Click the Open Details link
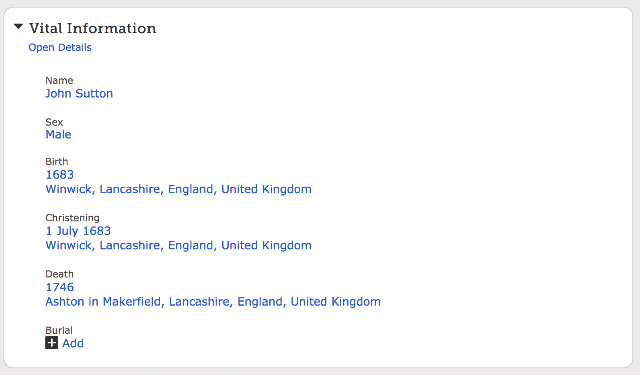Viewport: 640px width, 375px height. point(60,47)
